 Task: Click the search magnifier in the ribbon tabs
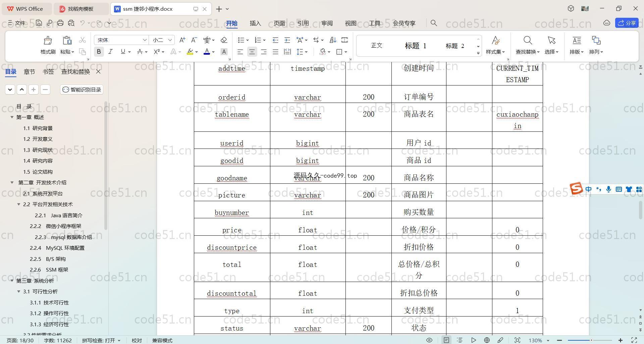(434, 23)
